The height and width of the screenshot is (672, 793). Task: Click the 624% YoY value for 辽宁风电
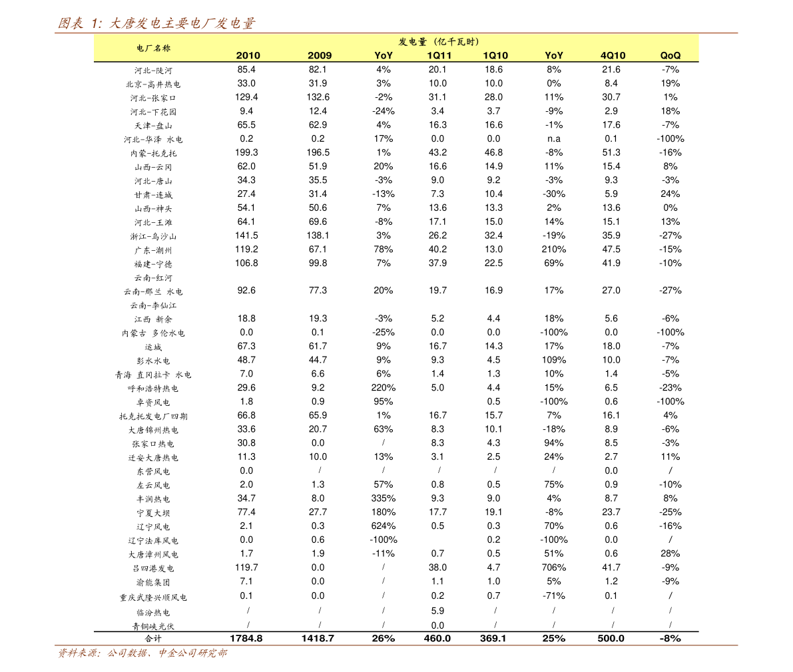(384, 526)
